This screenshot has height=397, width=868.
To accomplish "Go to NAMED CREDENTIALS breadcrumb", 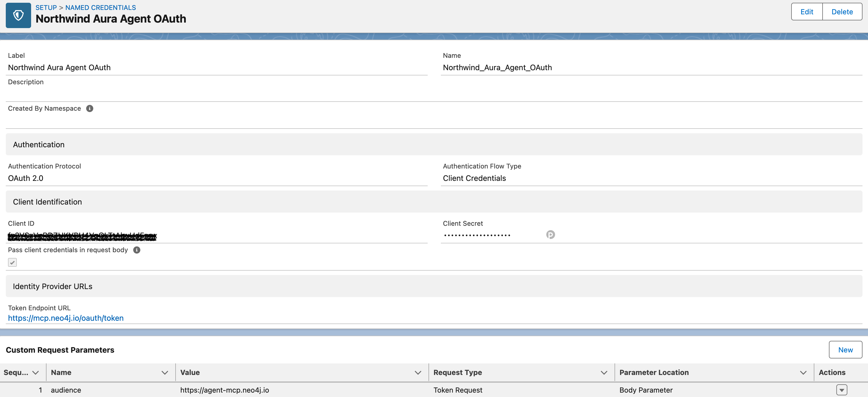I will 101,7.
